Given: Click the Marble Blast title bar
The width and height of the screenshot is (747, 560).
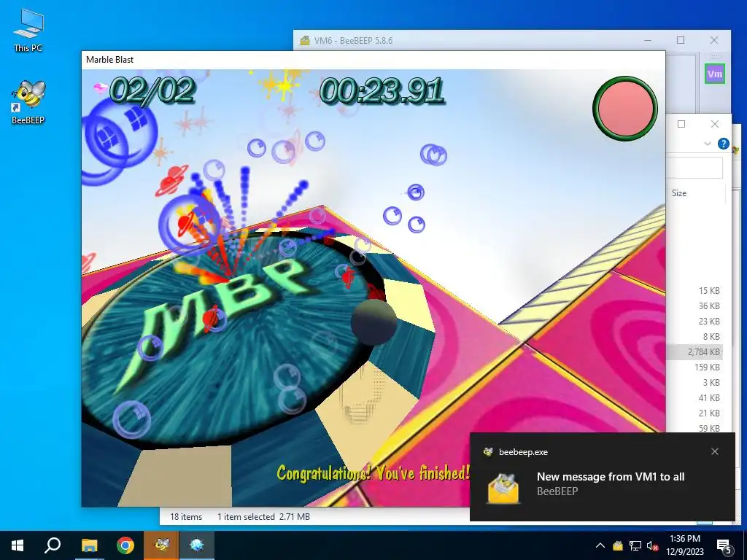Looking at the screenshot, I should (373, 60).
